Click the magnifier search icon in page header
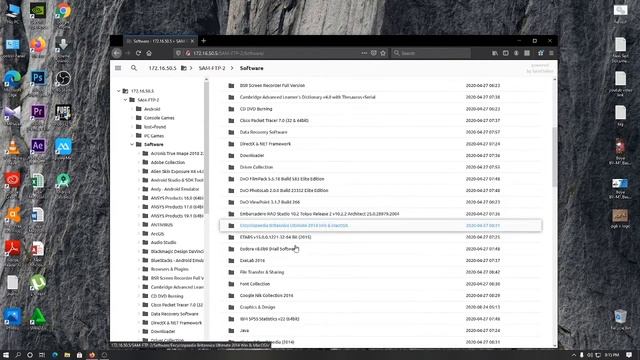The height and width of the screenshot is (360, 640). [134, 68]
